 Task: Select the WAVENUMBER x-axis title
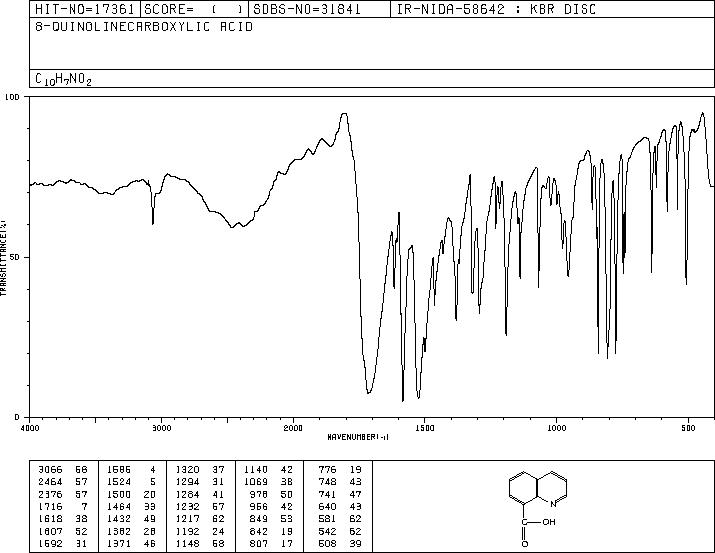(358, 437)
